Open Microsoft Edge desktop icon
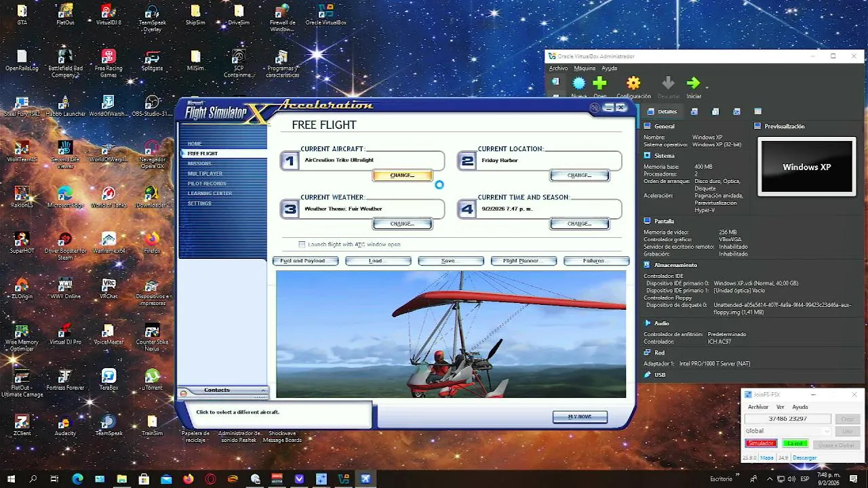This screenshot has height=488, width=868. click(65, 197)
